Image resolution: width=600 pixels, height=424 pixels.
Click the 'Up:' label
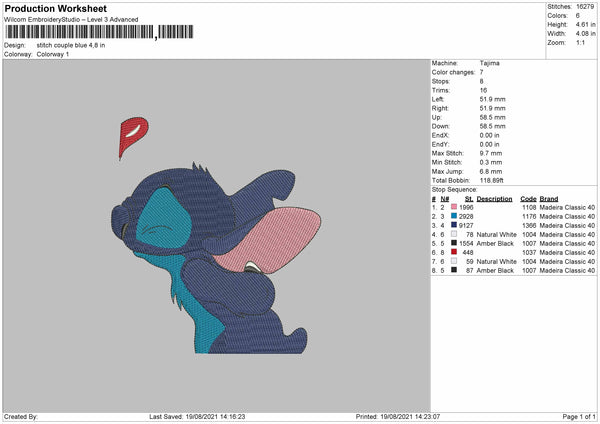[x=437, y=117]
